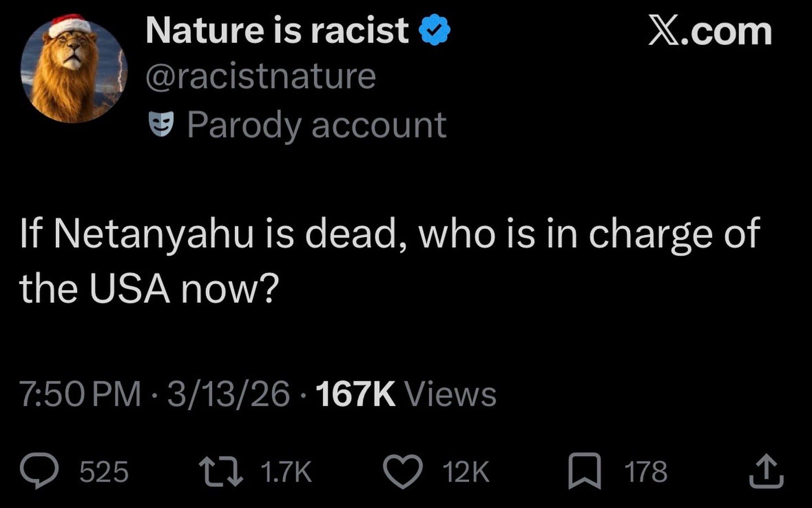
Task: Click the 12K likes count
Action: tap(466, 471)
